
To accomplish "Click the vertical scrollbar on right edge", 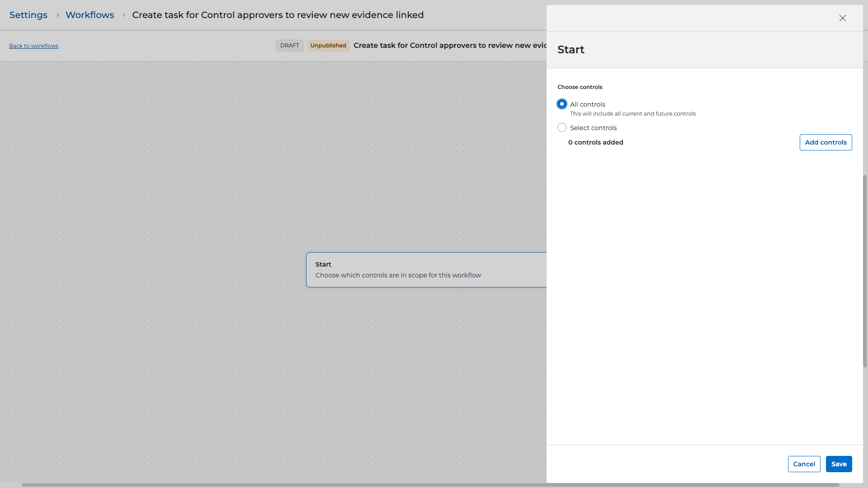I will 865,271.
